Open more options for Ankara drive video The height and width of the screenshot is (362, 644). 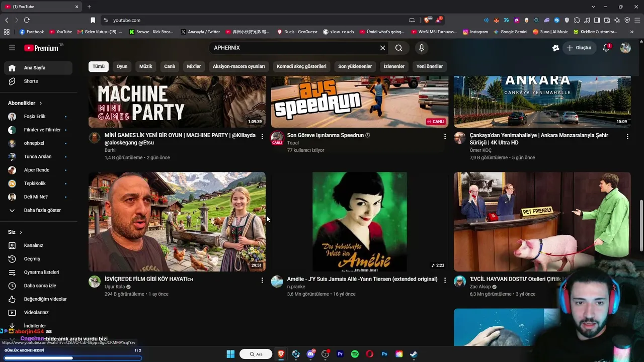coord(627,137)
